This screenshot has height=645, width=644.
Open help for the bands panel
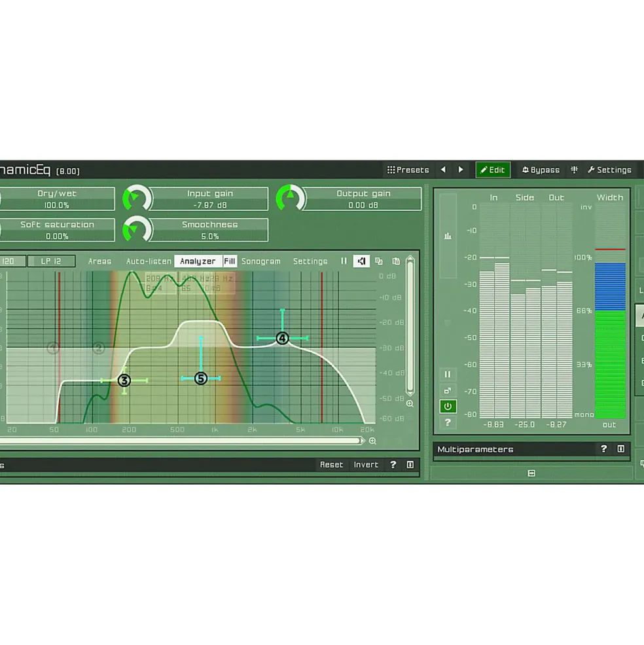[x=393, y=464]
